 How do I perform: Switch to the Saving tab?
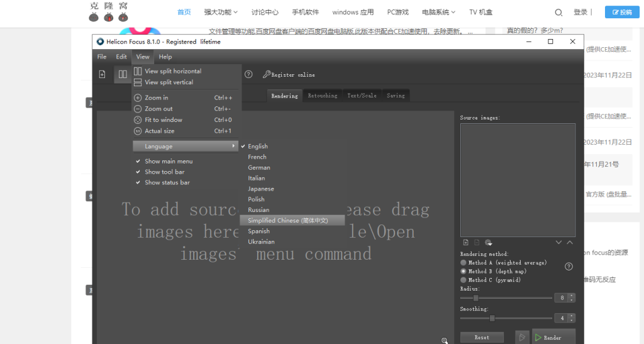396,96
